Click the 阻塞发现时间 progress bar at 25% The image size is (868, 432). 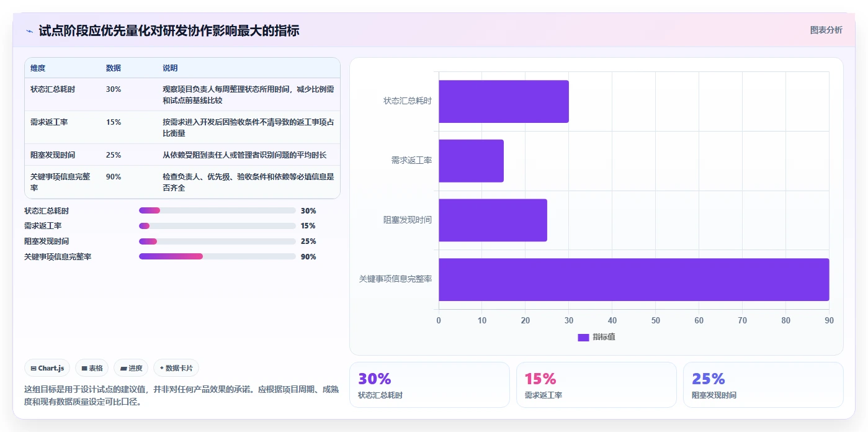[217, 241]
